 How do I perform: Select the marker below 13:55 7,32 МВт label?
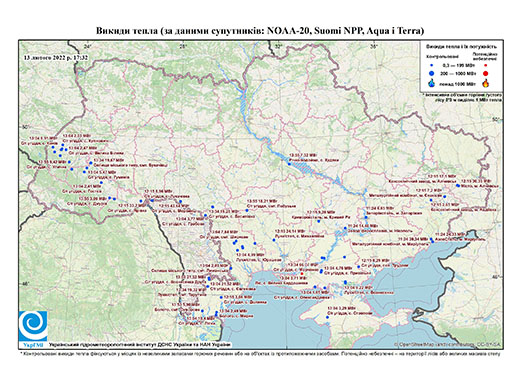(x=290, y=164)
